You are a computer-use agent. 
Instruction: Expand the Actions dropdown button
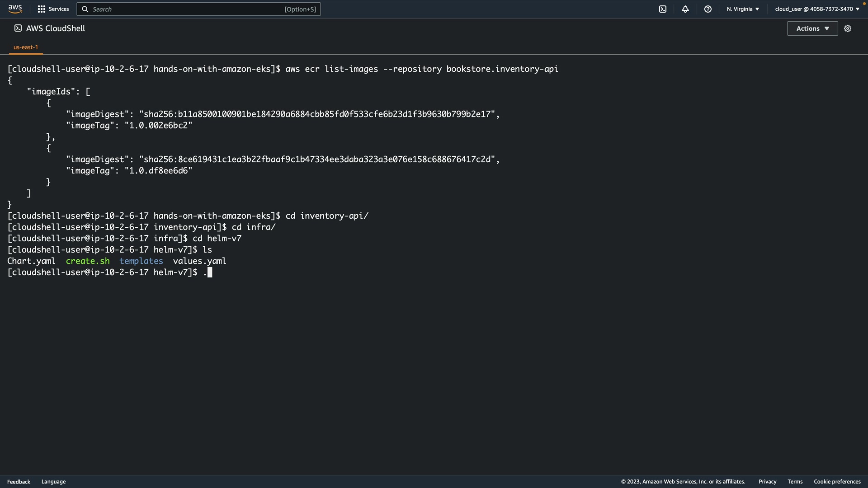(x=812, y=28)
